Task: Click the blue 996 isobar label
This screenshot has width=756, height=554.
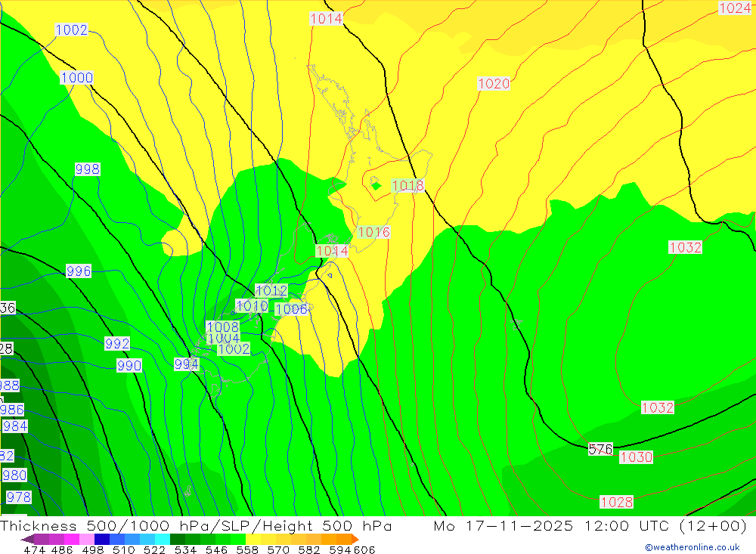Action: pyautogui.click(x=79, y=271)
